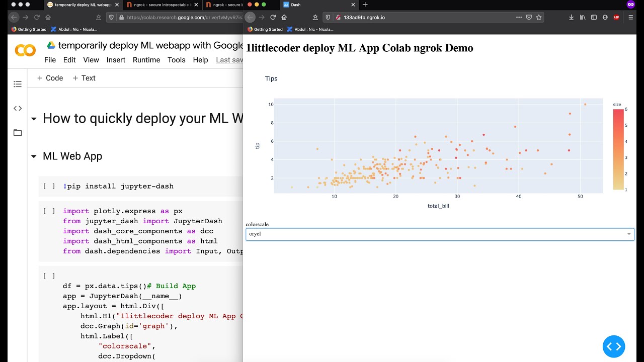Click lock icon in Colab URL bar

coord(121,17)
